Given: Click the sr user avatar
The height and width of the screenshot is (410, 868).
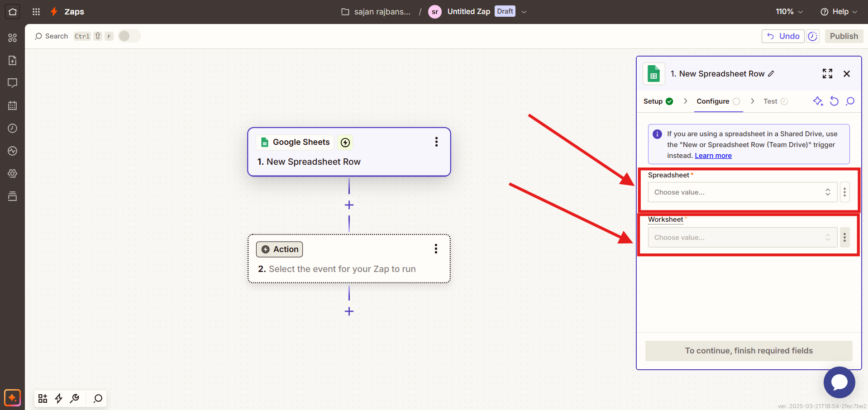Looking at the screenshot, I should 435,12.
